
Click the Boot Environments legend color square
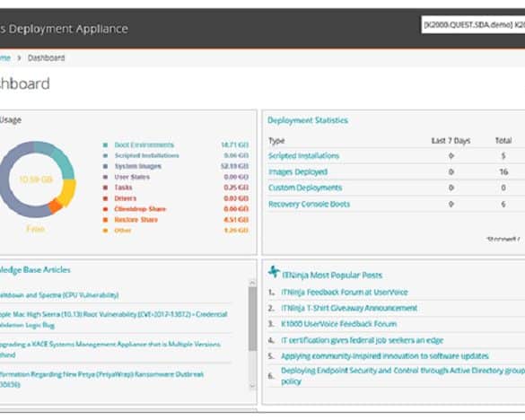[105, 145]
